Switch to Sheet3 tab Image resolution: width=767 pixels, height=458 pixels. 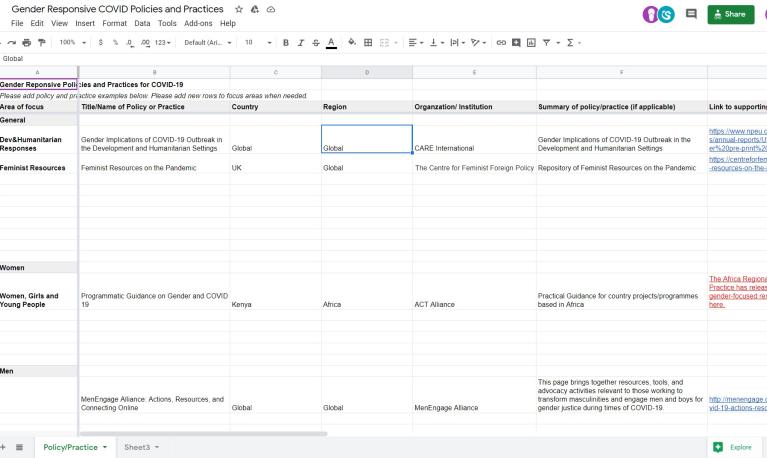tap(137, 447)
